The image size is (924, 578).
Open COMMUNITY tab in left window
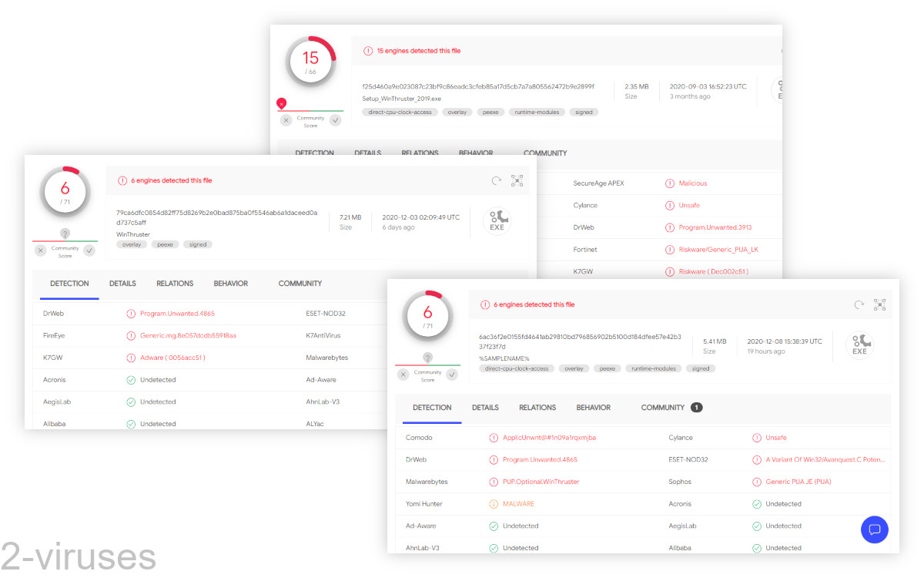[x=300, y=284]
